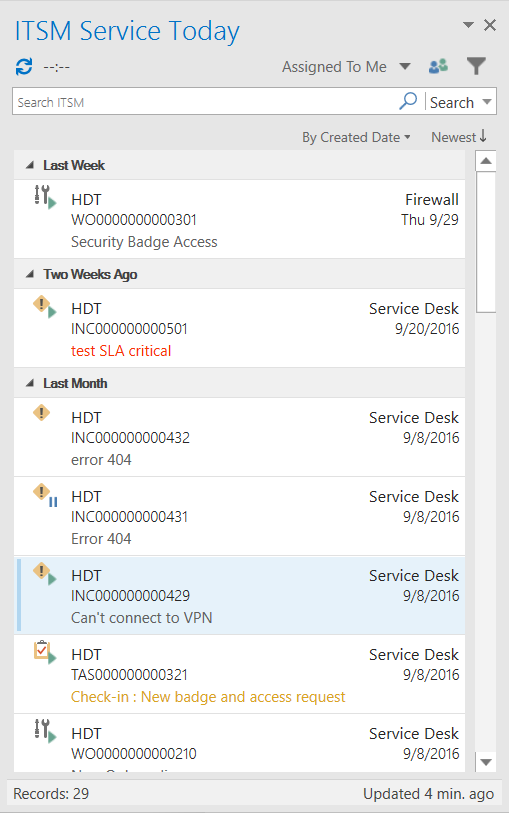
Task: Expand the Search button dropdown arrow
Action: [x=487, y=102]
